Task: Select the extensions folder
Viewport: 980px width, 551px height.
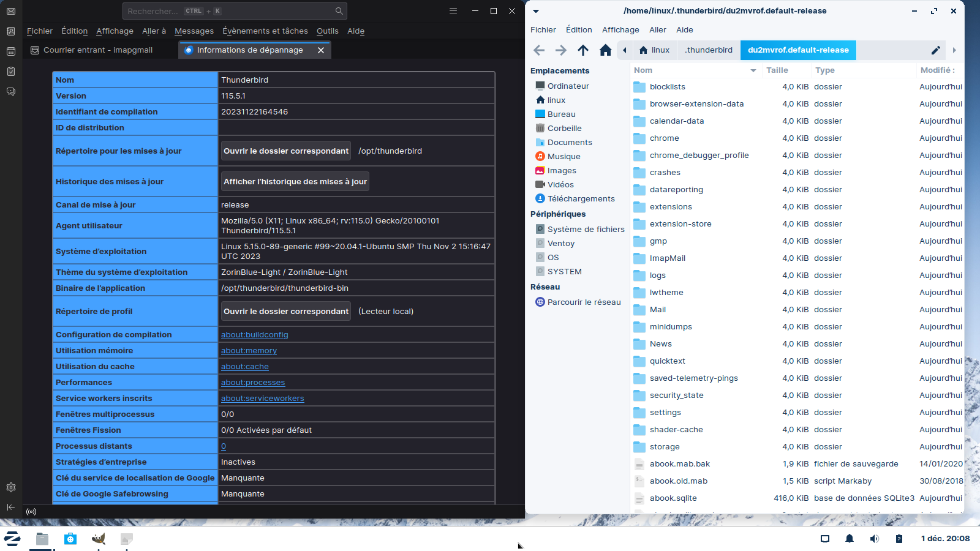Action: [x=671, y=207]
